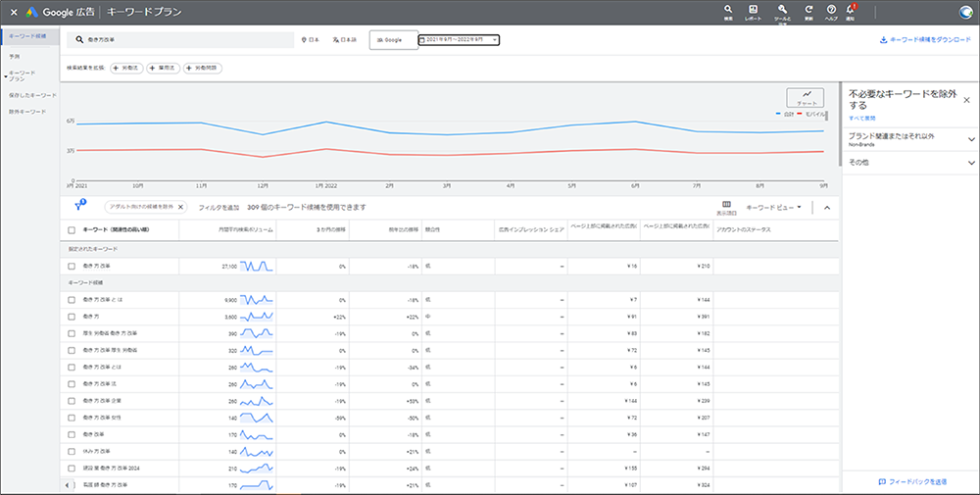This screenshot has height=495, width=980.
Task: Close the remove unnecessary keywords panel
Action: tap(966, 100)
